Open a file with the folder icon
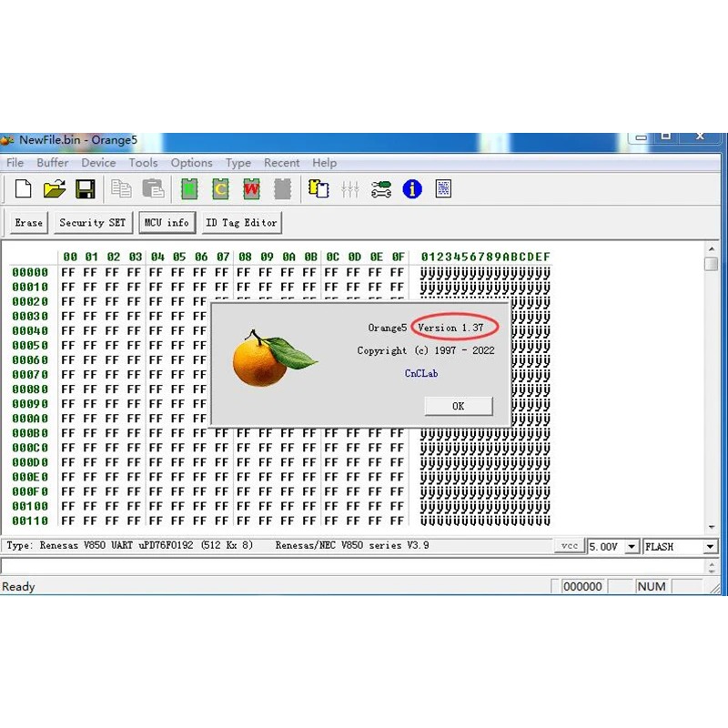The height and width of the screenshot is (728, 728). tap(55, 189)
